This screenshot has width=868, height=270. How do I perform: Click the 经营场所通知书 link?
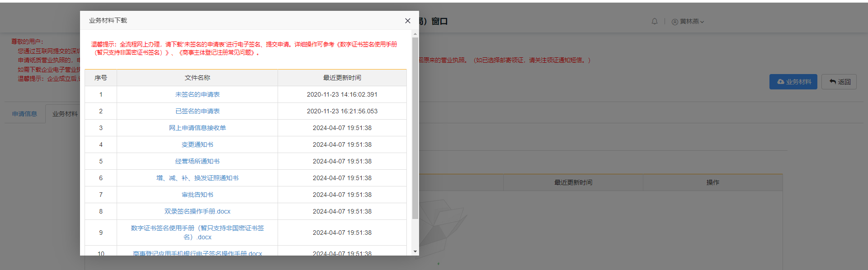[x=197, y=161]
